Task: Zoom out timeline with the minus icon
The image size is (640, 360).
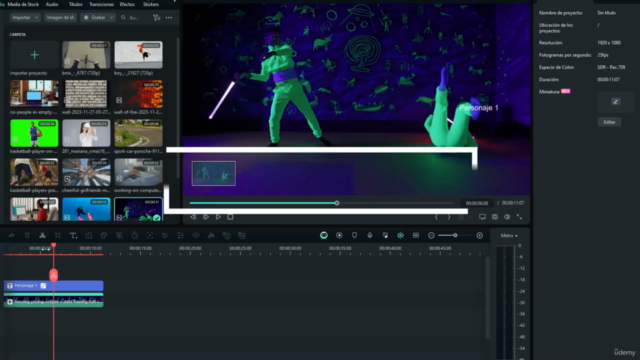Action: coord(431,236)
